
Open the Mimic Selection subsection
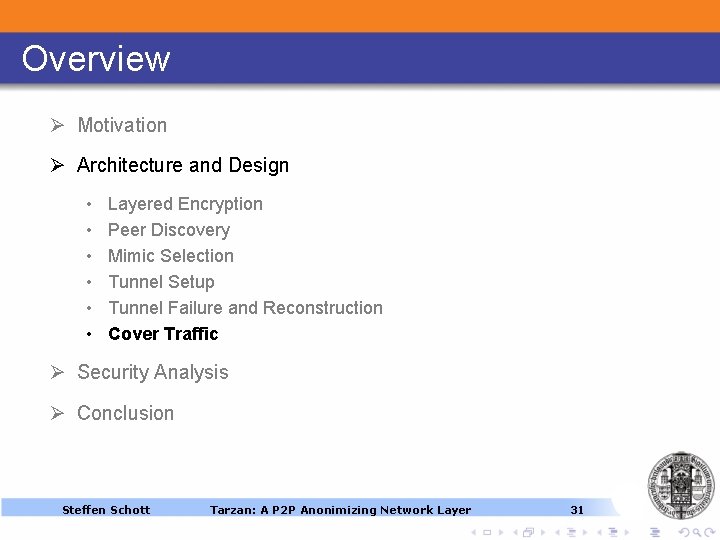coord(171,256)
